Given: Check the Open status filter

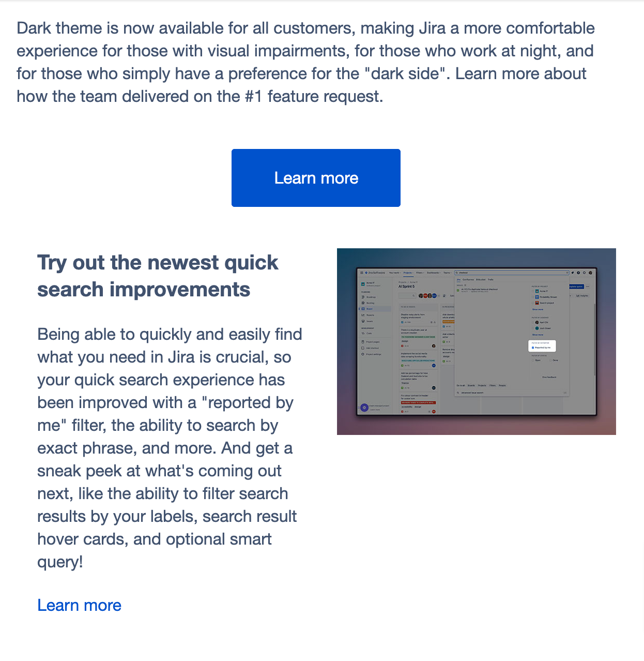Looking at the screenshot, I should [x=533, y=360].
